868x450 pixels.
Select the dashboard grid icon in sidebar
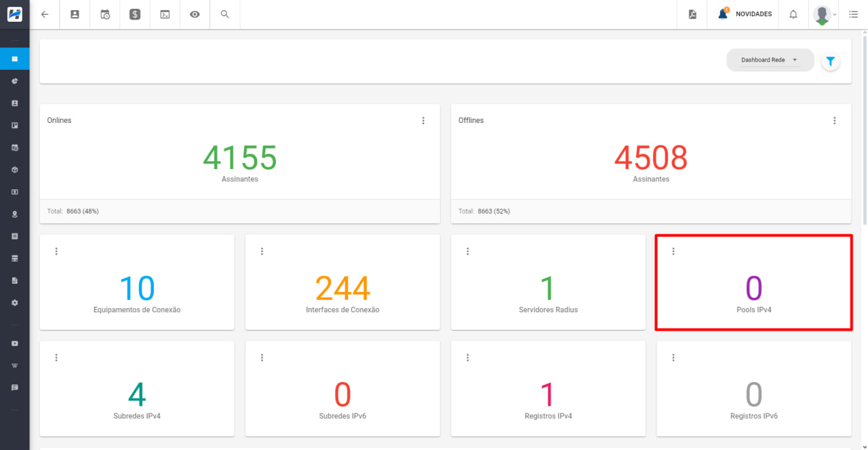coord(15,59)
